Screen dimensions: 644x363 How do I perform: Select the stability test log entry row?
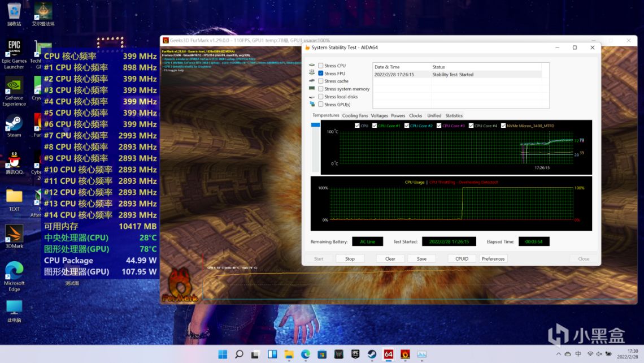pos(456,75)
